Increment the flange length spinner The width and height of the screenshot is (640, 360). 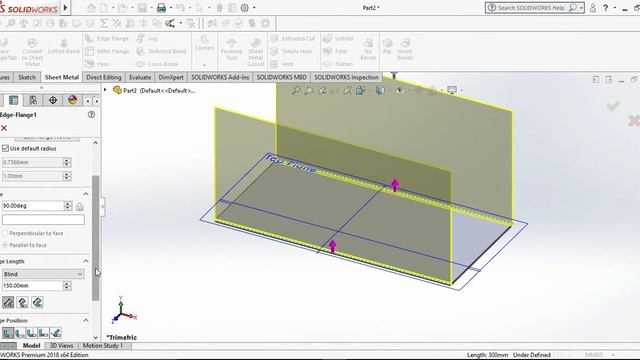tap(67, 283)
